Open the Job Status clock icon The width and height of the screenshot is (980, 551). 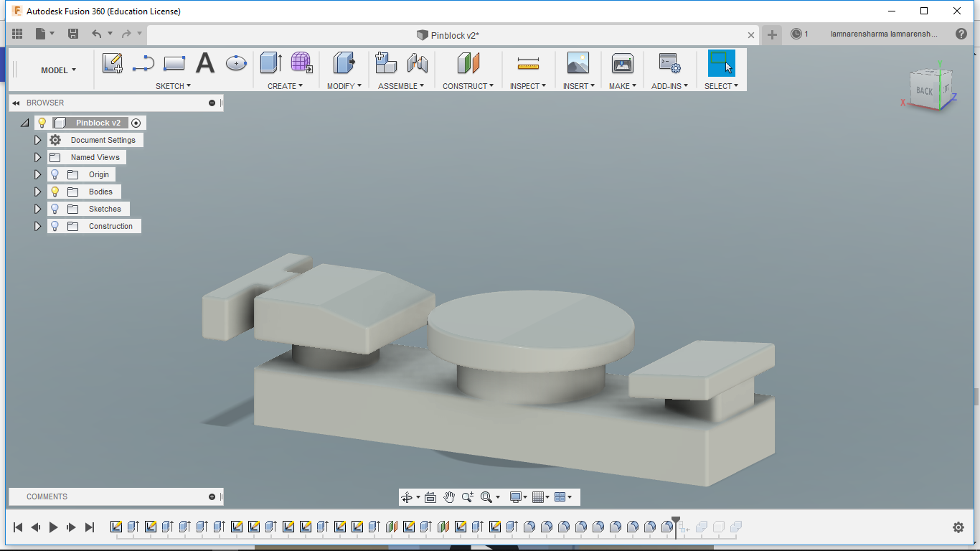796,34
